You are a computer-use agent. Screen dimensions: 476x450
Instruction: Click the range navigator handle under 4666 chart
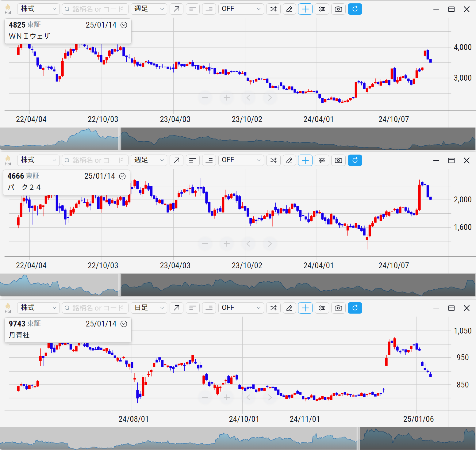[x=120, y=285]
